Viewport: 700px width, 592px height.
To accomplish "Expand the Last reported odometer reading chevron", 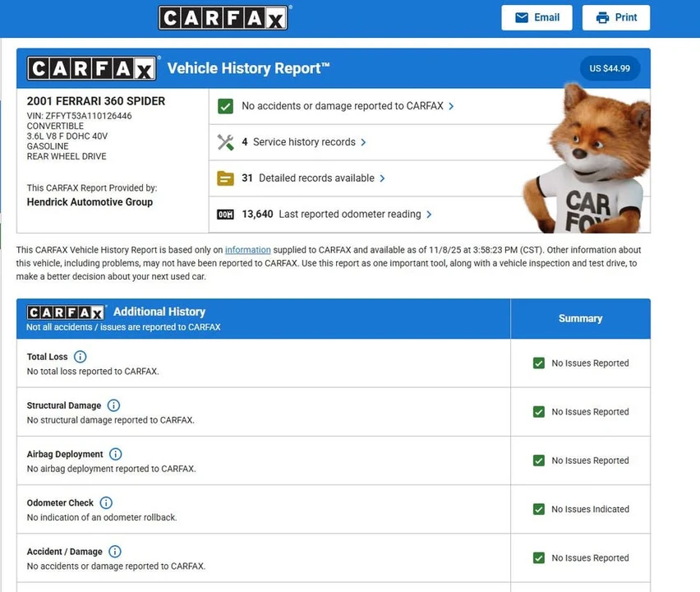I will pyautogui.click(x=429, y=215).
